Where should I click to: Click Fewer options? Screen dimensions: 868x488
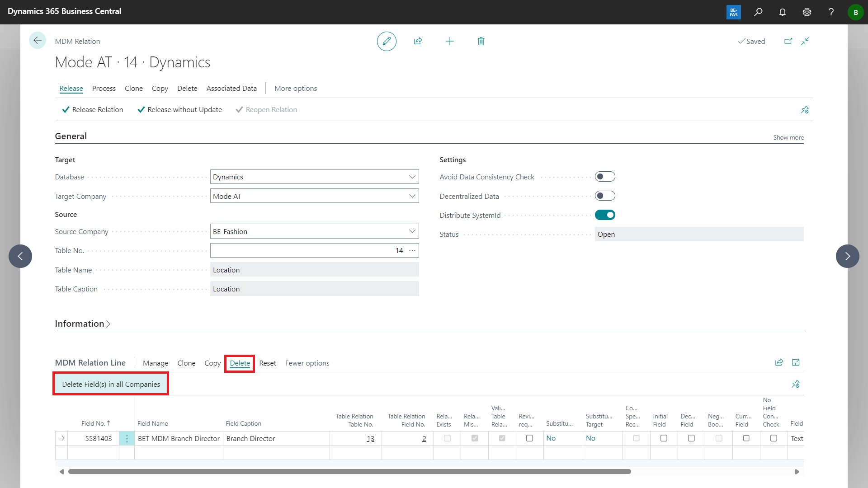pyautogui.click(x=307, y=363)
